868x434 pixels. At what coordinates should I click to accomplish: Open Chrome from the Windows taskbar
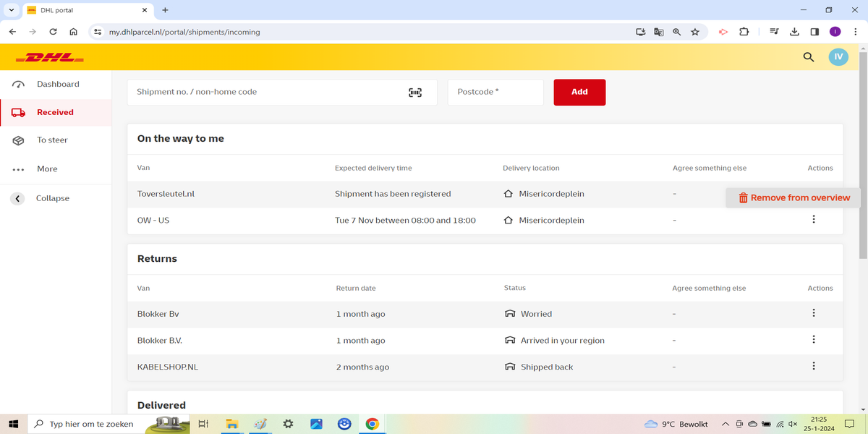pos(372,424)
